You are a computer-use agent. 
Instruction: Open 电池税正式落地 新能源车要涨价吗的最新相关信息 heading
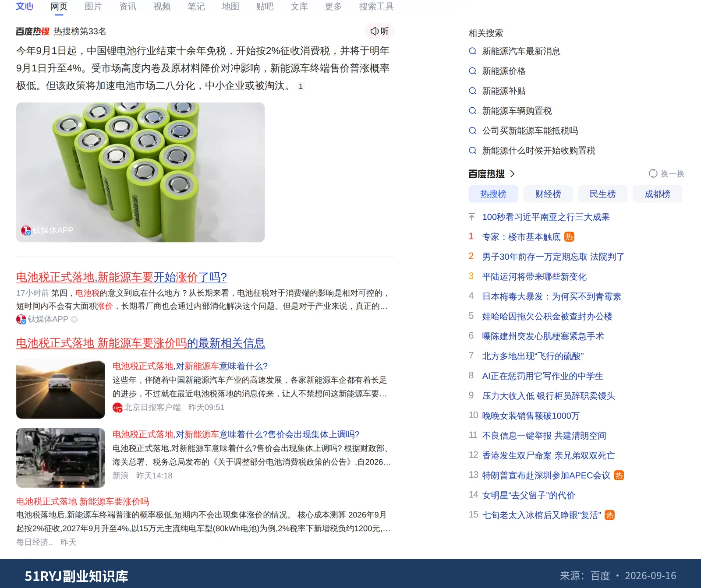pyautogui.click(x=141, y=343)
